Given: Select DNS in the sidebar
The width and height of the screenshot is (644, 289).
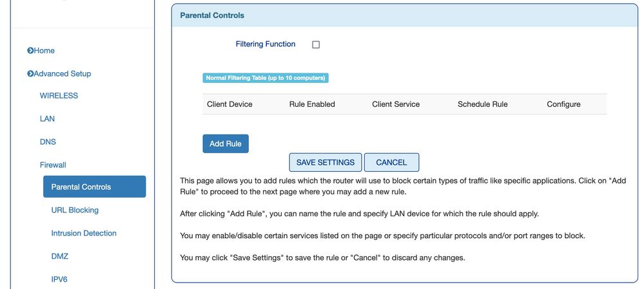Looking at the screenshot, I should pyautogui.click(x=48, y=142).
